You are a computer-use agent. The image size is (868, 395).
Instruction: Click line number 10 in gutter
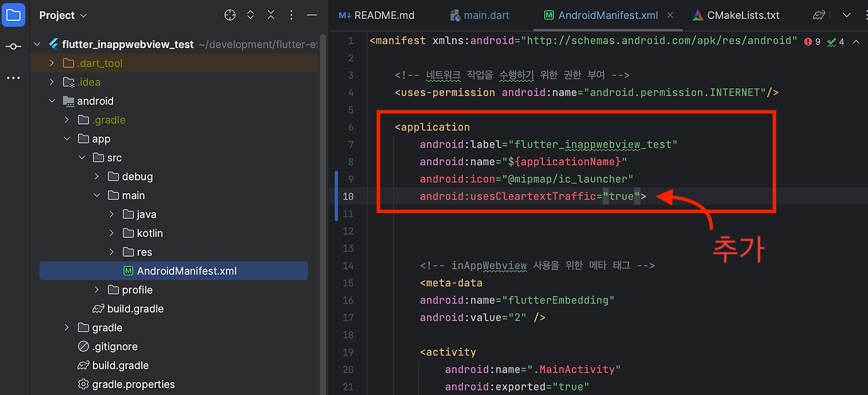click(348, 196)
